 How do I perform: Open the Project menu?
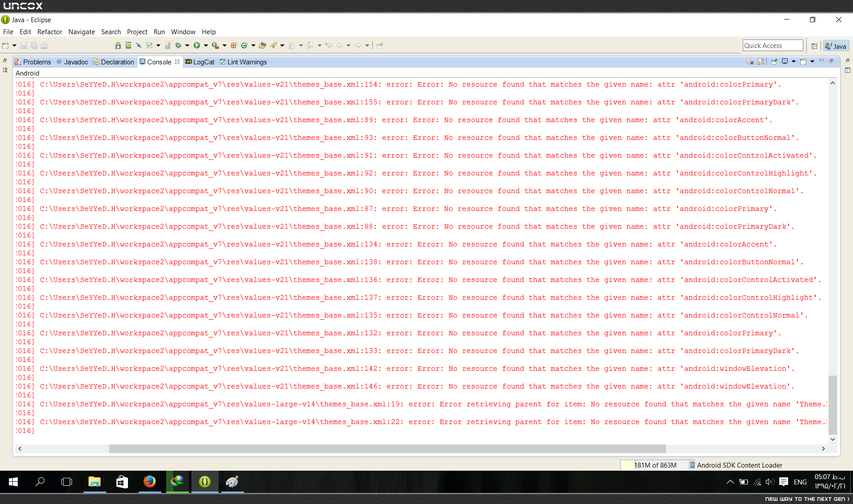(137, 32)
